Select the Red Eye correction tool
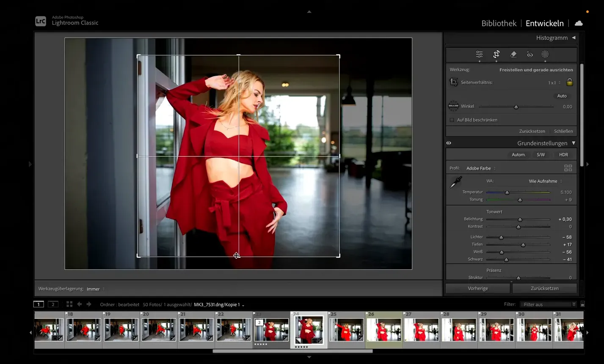 530,55
